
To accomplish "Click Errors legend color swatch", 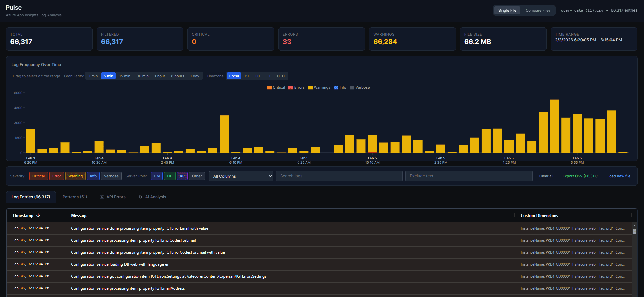I will pyautogui.click(x=291, y=88).
